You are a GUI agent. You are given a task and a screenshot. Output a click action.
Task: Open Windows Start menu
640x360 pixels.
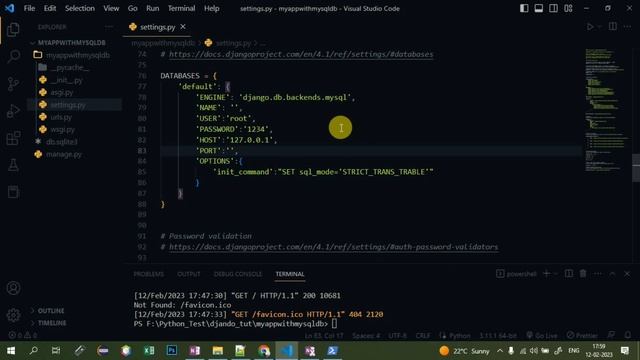[11, 351]
